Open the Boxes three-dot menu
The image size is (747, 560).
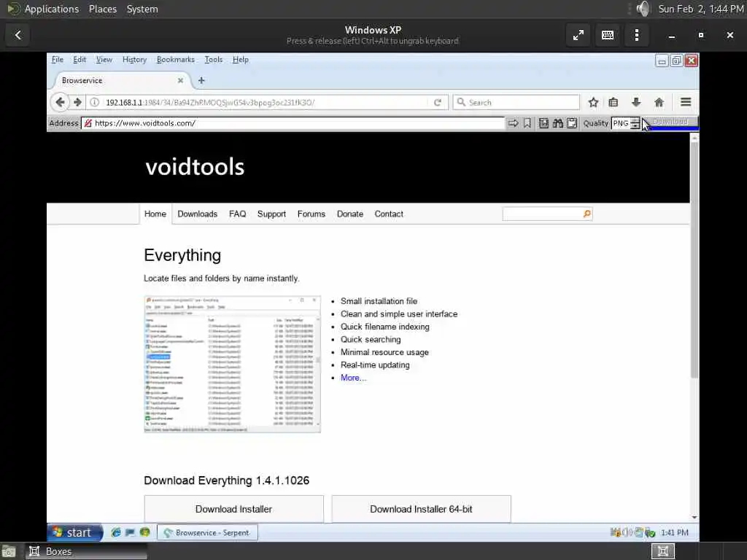point(636,35)
